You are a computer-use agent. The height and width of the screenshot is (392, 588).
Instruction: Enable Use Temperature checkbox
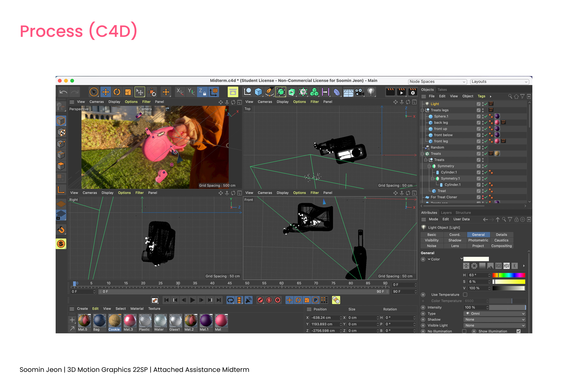tap(465, 295)
